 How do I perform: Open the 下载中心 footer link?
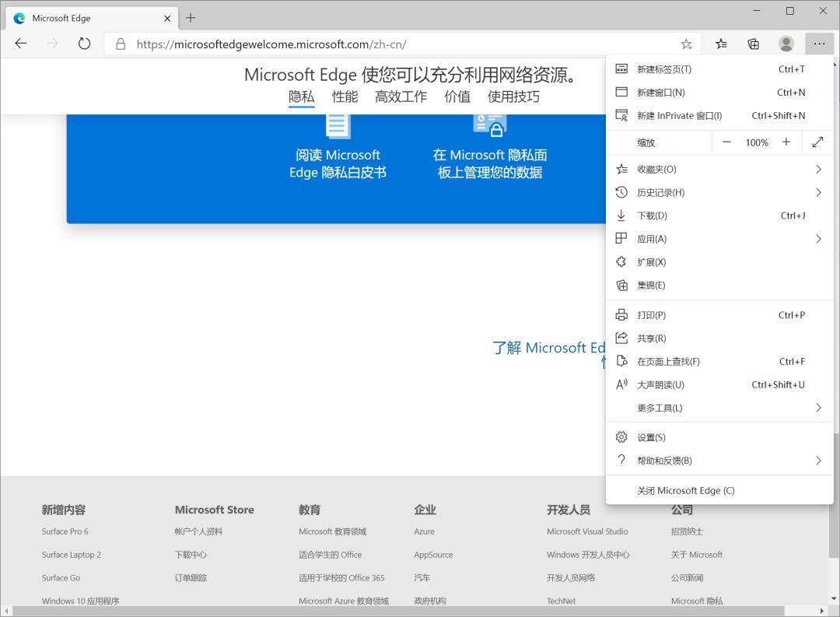(191, 555)
